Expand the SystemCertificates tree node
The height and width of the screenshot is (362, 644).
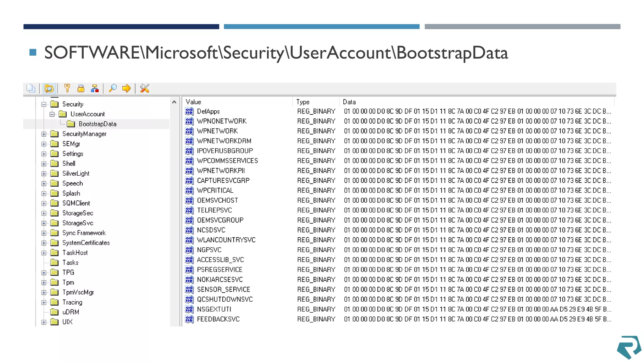click(x=44, y=243)
